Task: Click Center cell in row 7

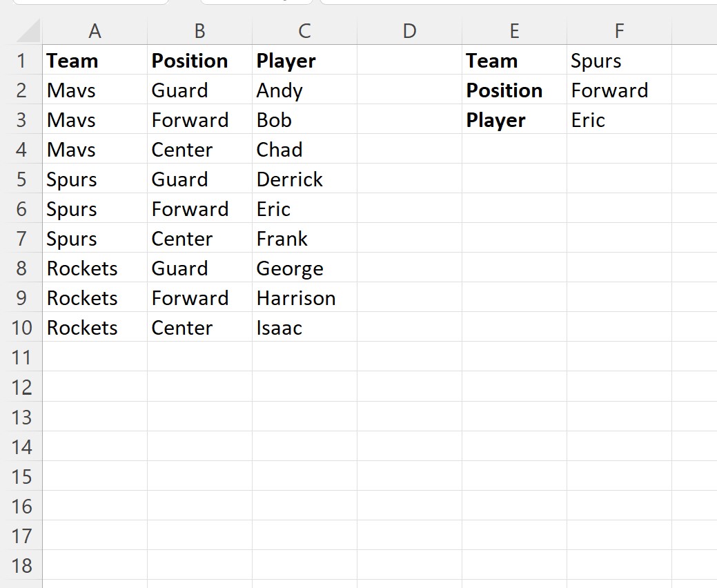Action: (x=199, y=239)
